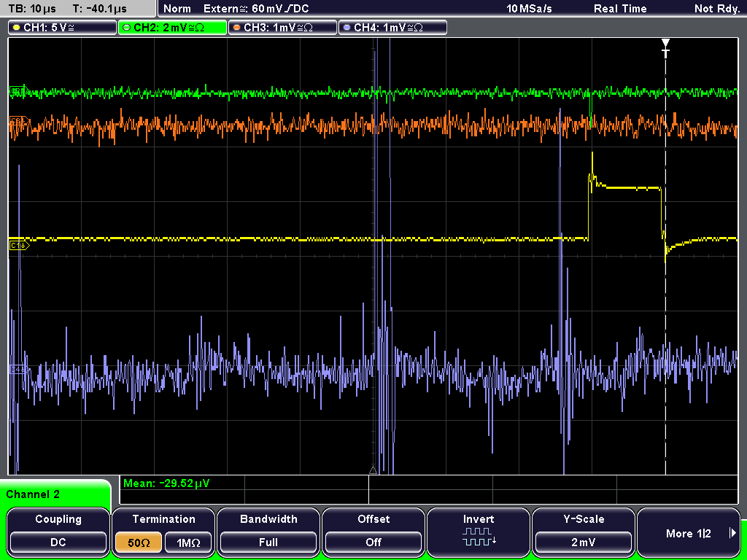Go to More 1|2 menu page
747x560 pixels.
click(689, 532)
